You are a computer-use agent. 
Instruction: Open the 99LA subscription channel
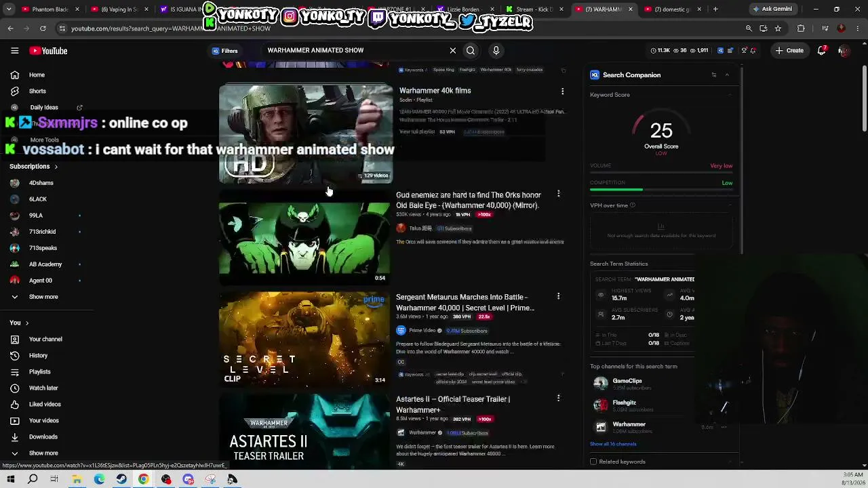tap(36, 216)
